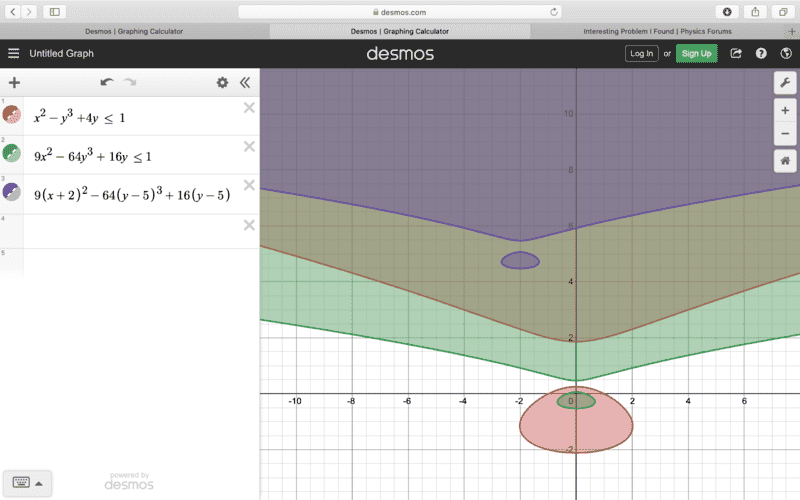The height and width of the screenshot is (500, 800).
Task: Share the graph via share icon
Action: click(x=736, y=54)
